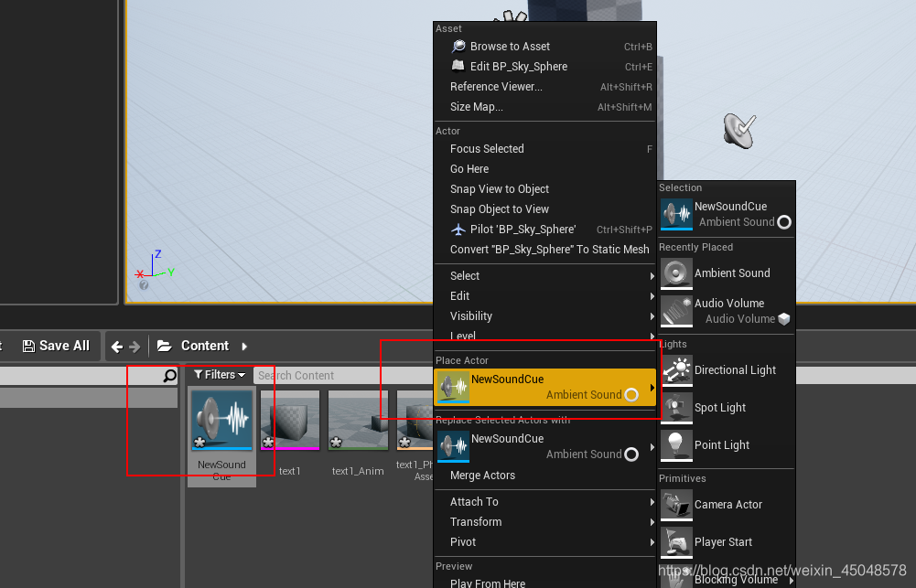Expand the Attach To submenu

pyautogui.click(x=544, y=501)
